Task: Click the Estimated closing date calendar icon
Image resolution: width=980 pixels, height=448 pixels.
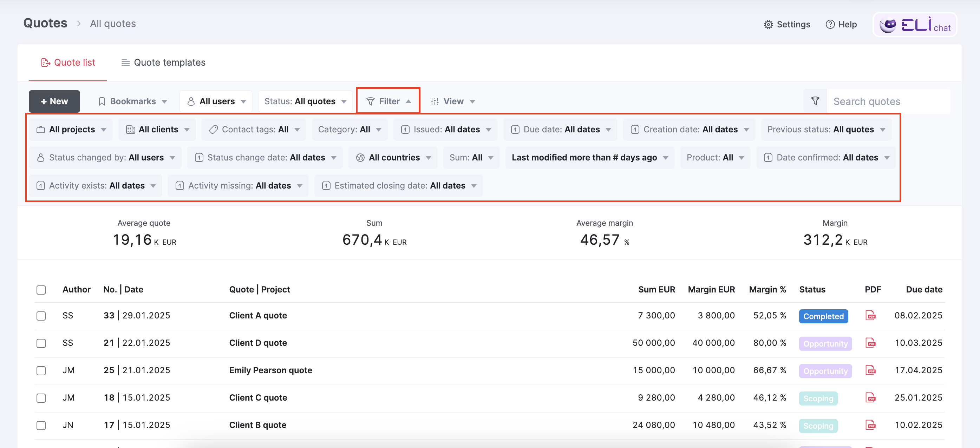Action: (x=326, y=186)
